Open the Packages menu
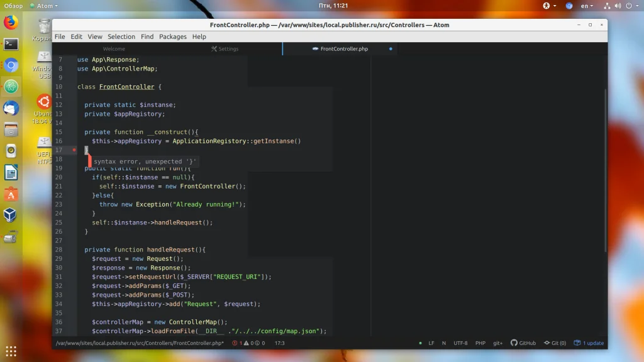Viewport: 644px width, 362px height. point(172,36)
